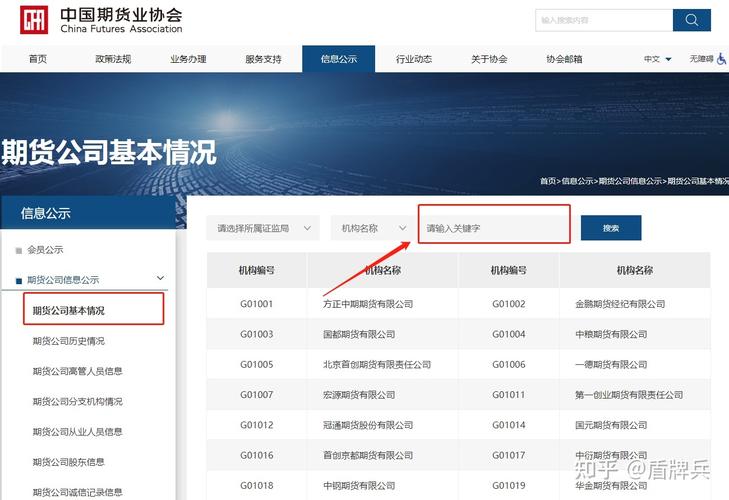Open the 首页 navigation tab
Image resolution: width=729 pixels, height=500 pixels.
click(x=38, y=59)
